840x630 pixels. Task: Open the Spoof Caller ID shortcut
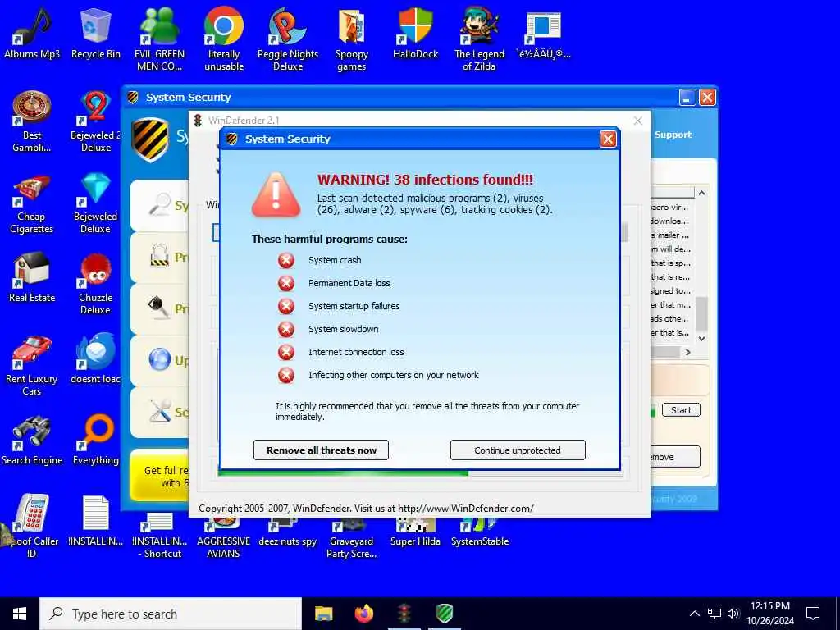(x=32, y=526)
